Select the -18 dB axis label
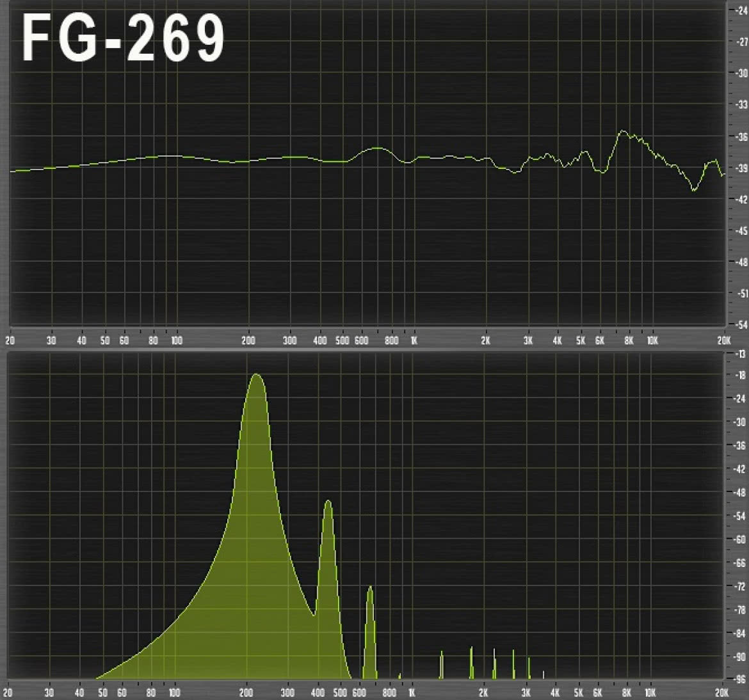The height and width of the screenshot is (700, 749). pyautogui.click(x=740, y=376)
